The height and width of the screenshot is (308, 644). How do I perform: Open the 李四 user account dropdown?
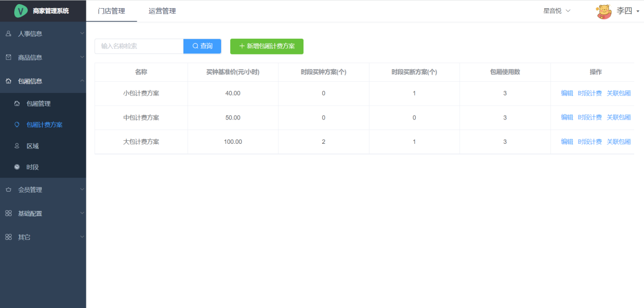click(628, 11)
